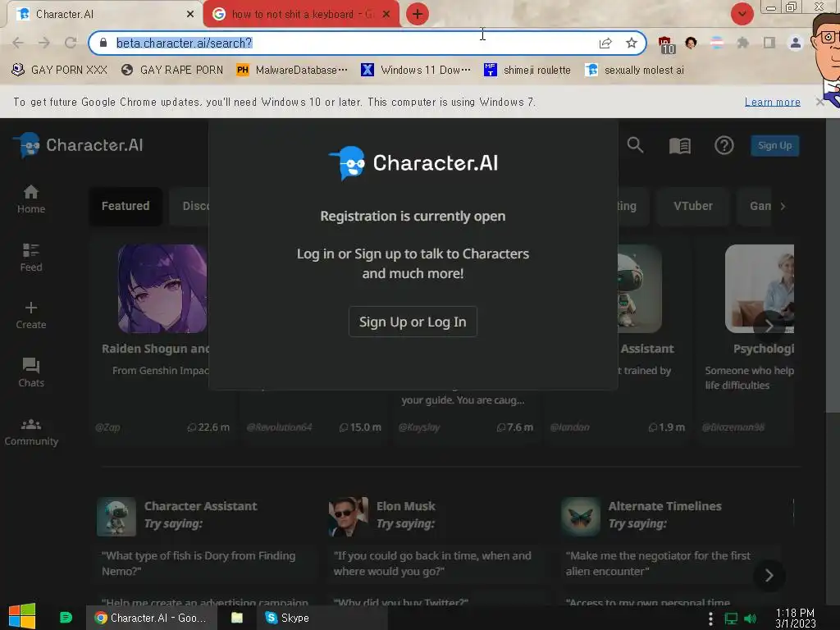Open the MalwareDatabase bookmark
This screenshot has height=630, width=840.
pyautogui.click(x=292, y=71)
